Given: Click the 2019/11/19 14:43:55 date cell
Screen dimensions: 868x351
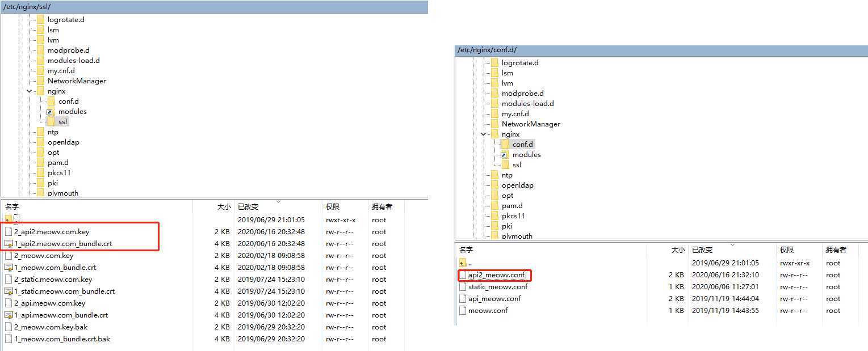Looking at the screenshot, I should click(725, 311).
